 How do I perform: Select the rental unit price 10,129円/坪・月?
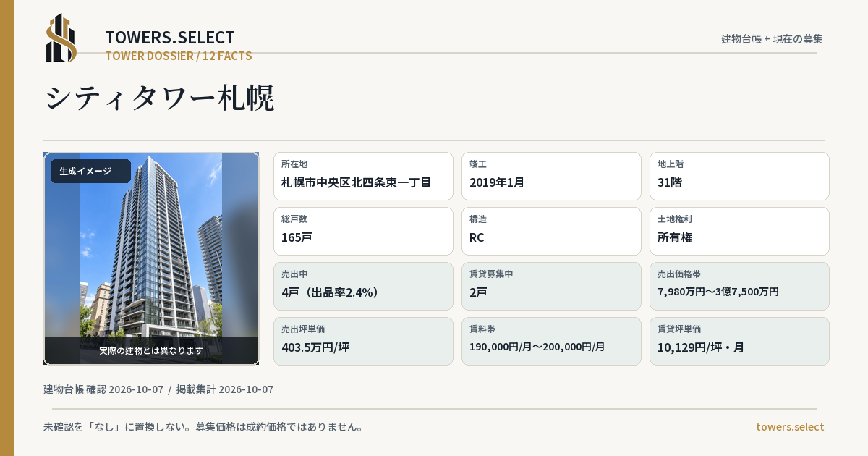tap(701, 347)
